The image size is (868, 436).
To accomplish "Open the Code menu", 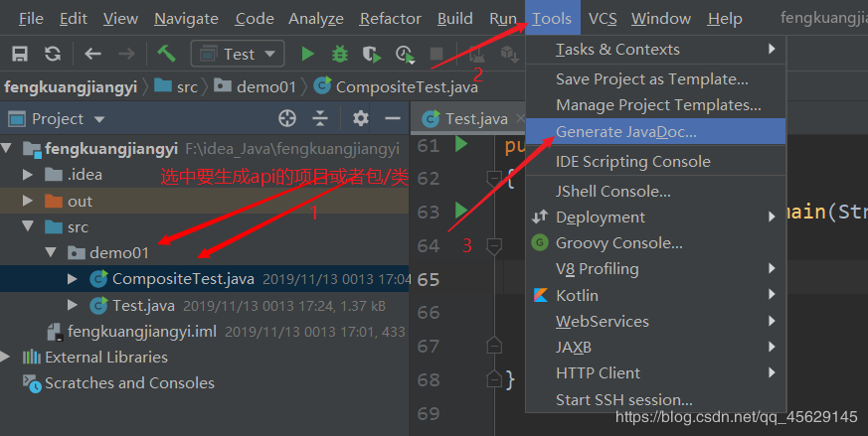I will pos(255,19).
